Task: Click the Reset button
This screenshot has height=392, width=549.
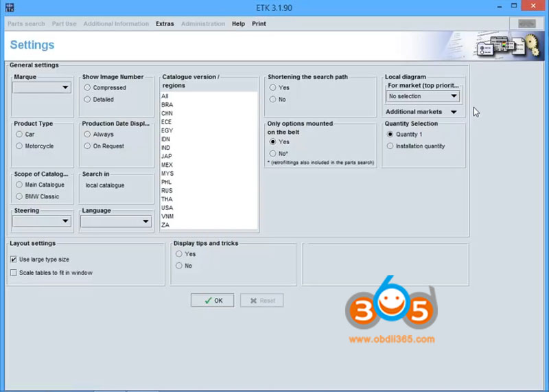Action: (262, 301)
